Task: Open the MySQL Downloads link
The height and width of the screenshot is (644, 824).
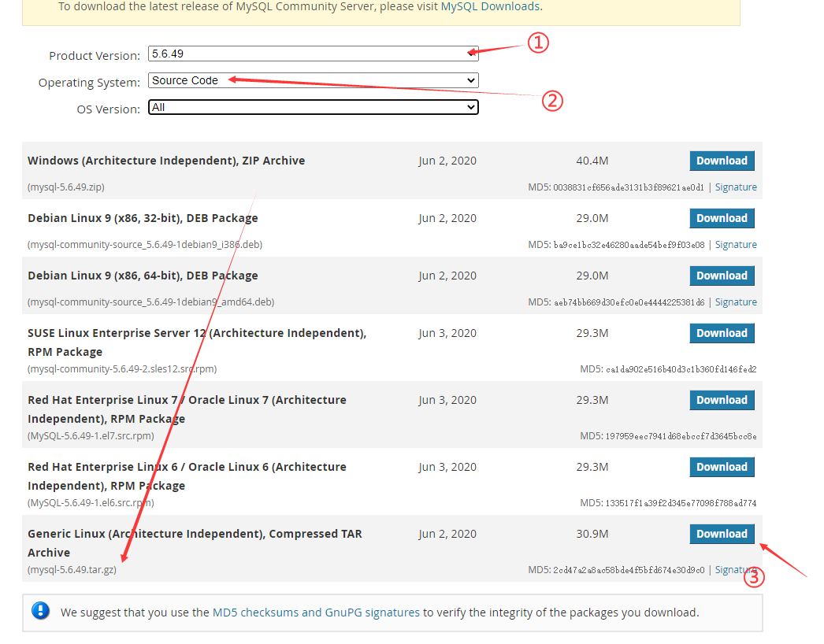Action: pos(490,7)
